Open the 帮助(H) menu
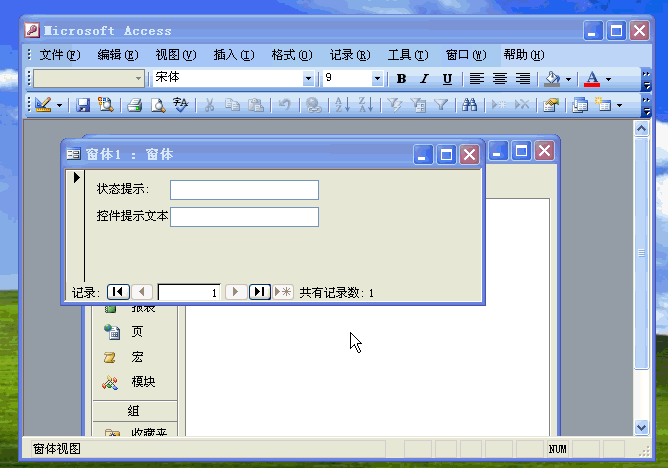668x468 pixels. [524, 55]
